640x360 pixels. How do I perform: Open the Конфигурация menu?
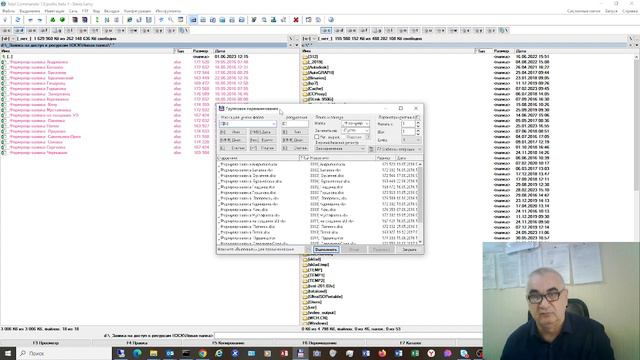(138, 11)
